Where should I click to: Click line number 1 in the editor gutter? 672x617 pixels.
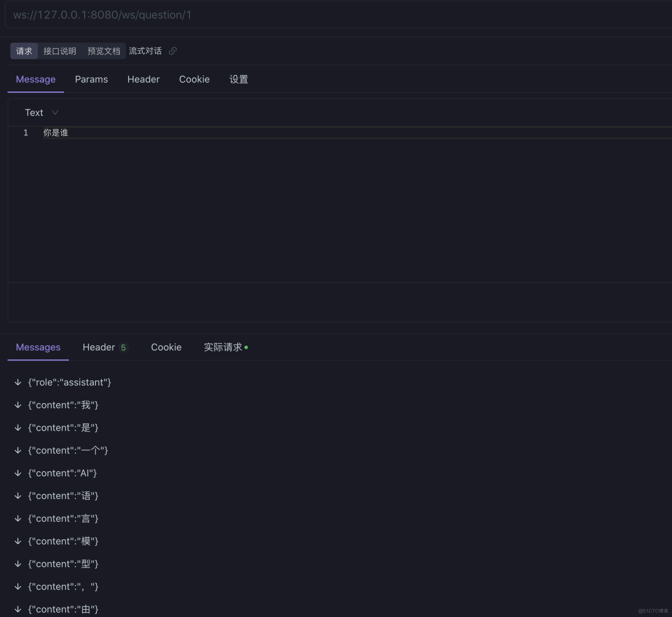tap(26, 133)
